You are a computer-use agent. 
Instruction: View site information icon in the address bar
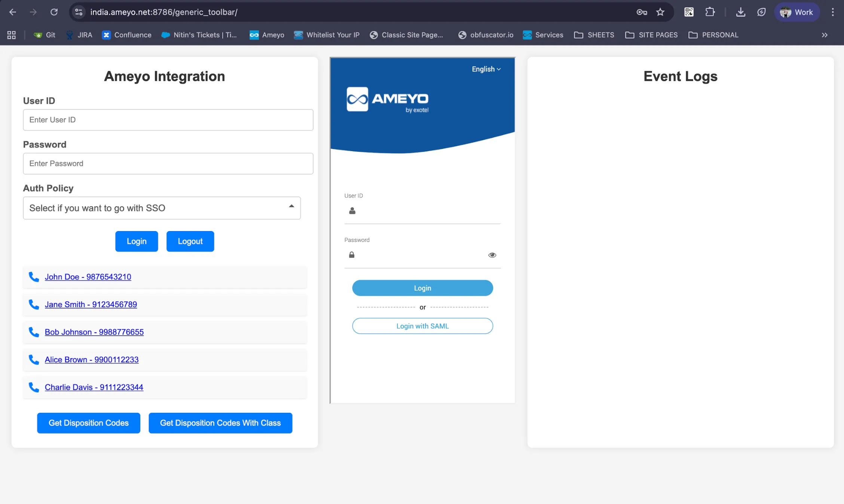pos(79,12)
